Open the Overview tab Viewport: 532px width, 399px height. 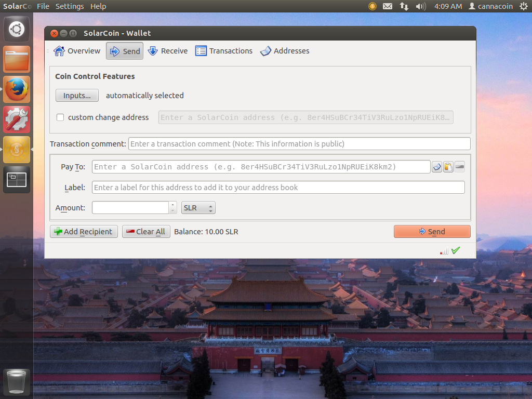point(77,51)
